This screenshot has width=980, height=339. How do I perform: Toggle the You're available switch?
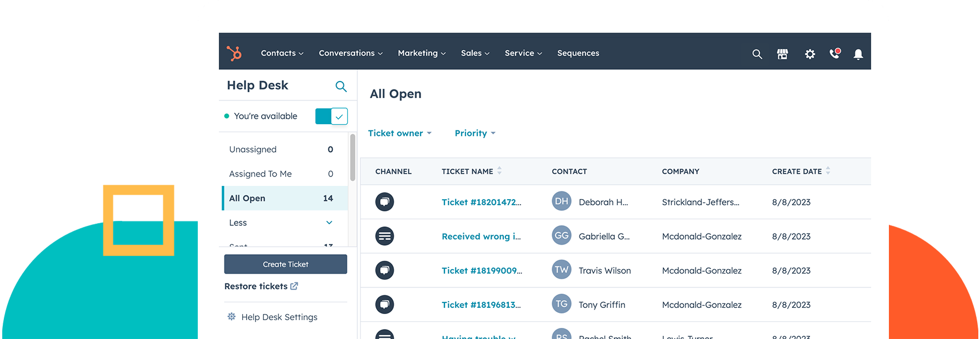pyautogui.click(x=331, y=117)
